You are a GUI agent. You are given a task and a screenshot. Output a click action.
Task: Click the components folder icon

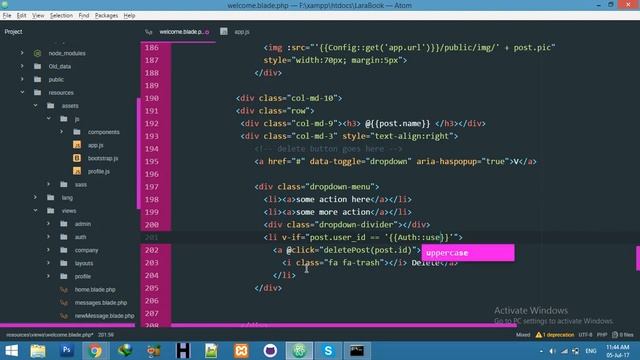click(77, 131)
